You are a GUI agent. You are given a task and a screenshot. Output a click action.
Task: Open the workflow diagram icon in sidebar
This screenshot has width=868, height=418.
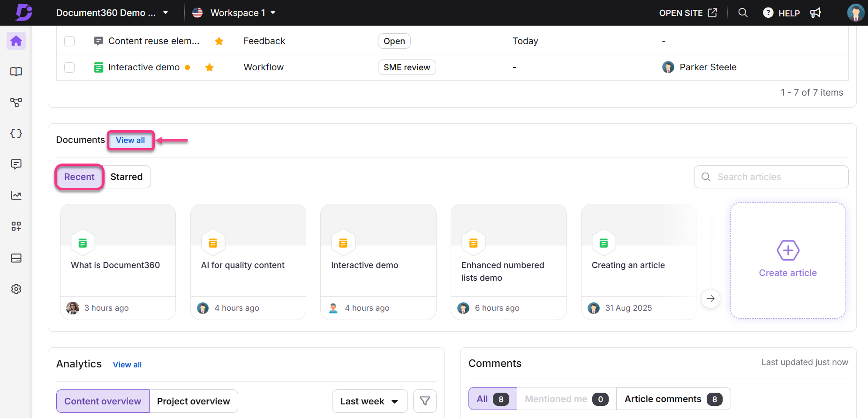[x=16, y=103]
